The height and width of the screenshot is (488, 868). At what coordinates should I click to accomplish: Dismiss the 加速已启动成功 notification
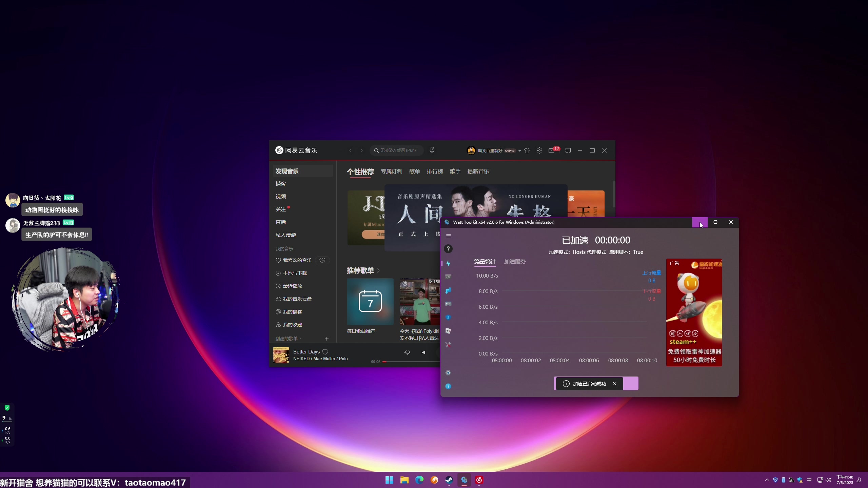[615, 384]
